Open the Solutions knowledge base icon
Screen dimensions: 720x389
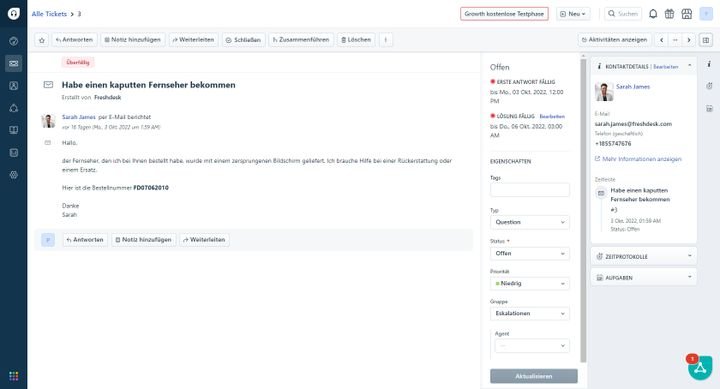[14, 130]
